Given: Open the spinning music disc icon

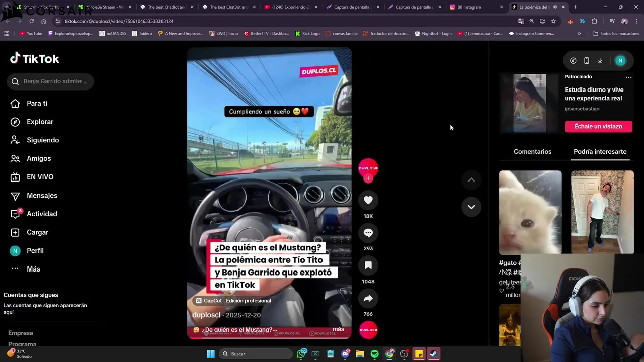Looking at the screenshot, I should coord(368,330).
